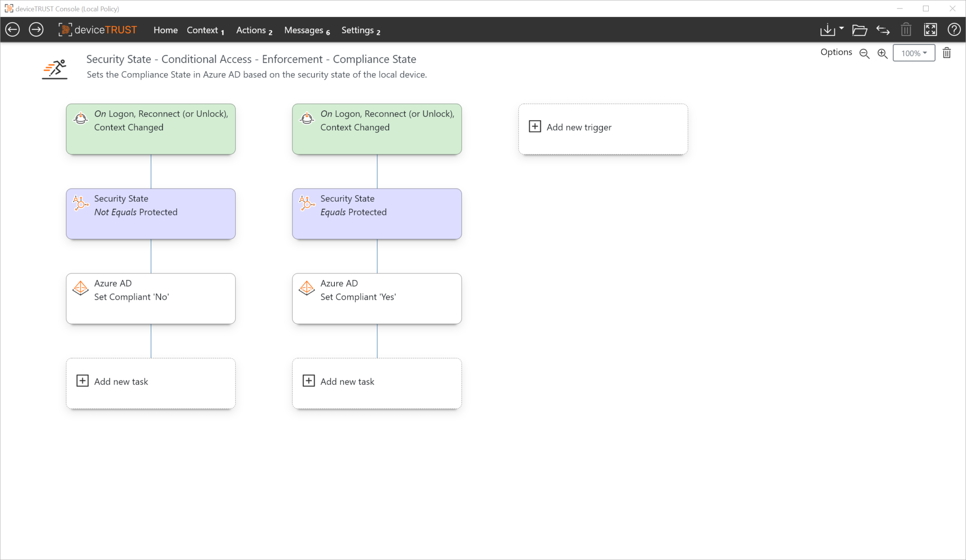
Task: Open the 100% zoom level dropdown
Action: (914, 53)
